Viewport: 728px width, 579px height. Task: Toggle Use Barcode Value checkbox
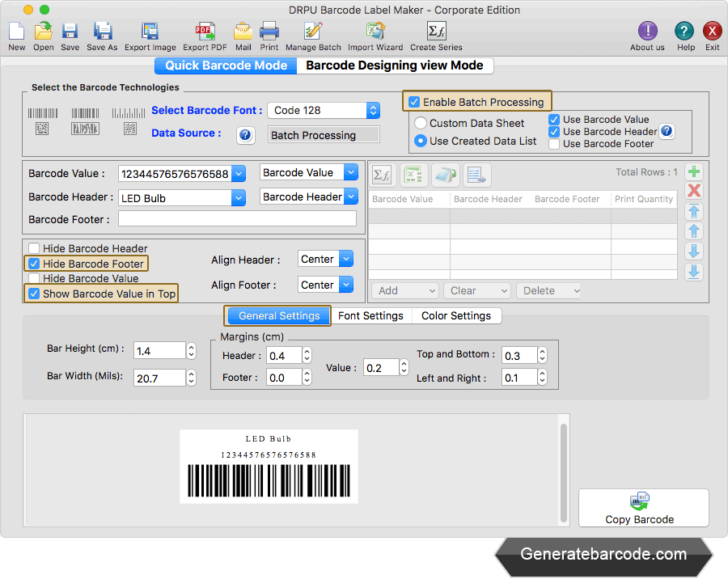[x=554, y=120]
